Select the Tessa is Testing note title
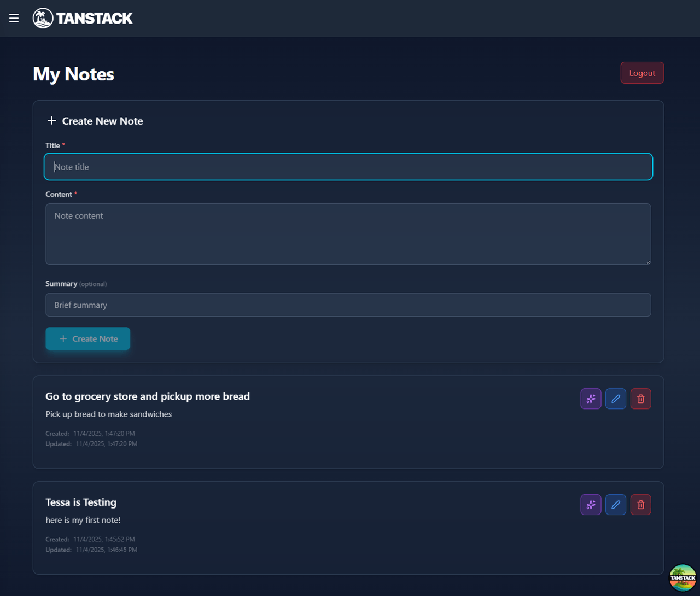This screenshot has width=700, height=596. 81,502
